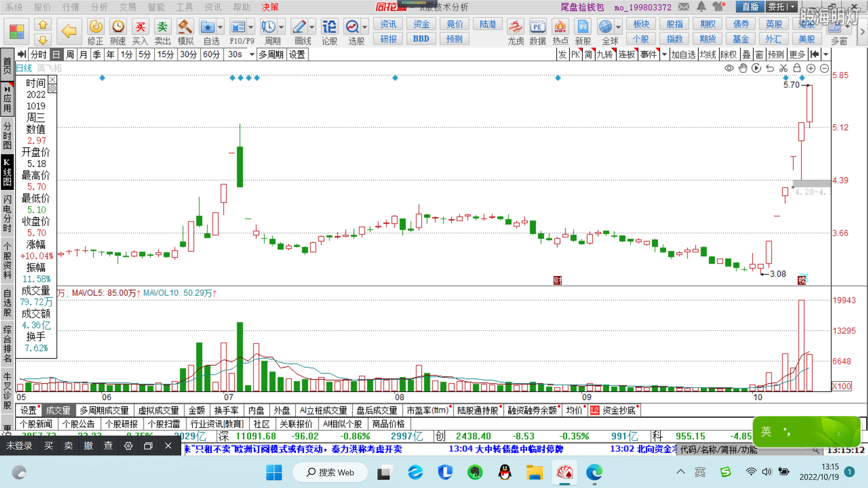Click the undo arrow chart icon
This screenshot has width=868, height=488.
[770, 68]
